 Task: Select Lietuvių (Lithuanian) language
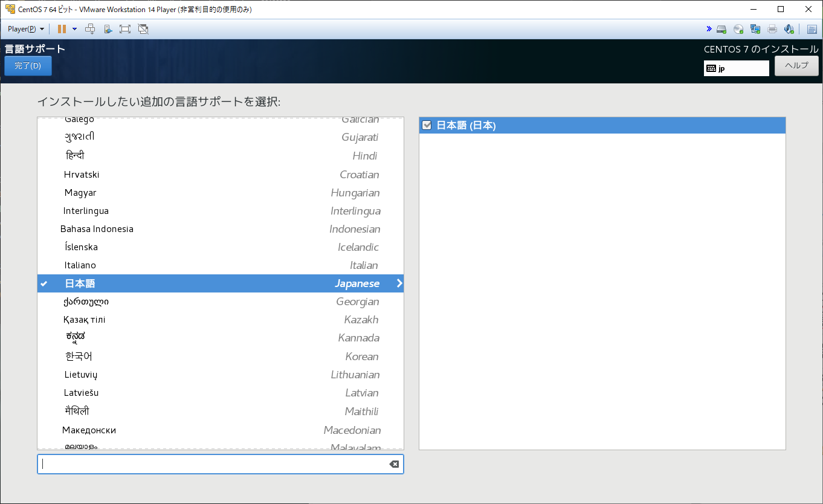tap(221, 375)
